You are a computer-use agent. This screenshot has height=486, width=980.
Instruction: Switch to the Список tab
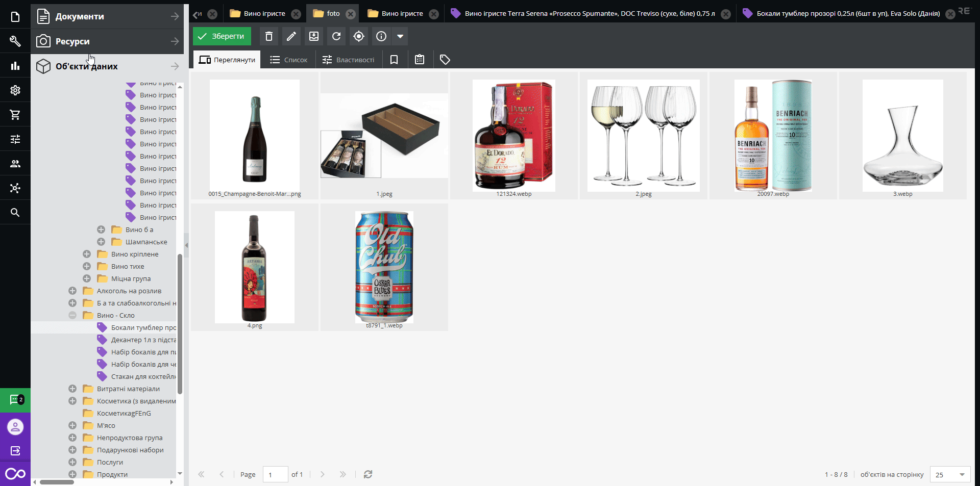pyautogui.click(x=289, y=60)
